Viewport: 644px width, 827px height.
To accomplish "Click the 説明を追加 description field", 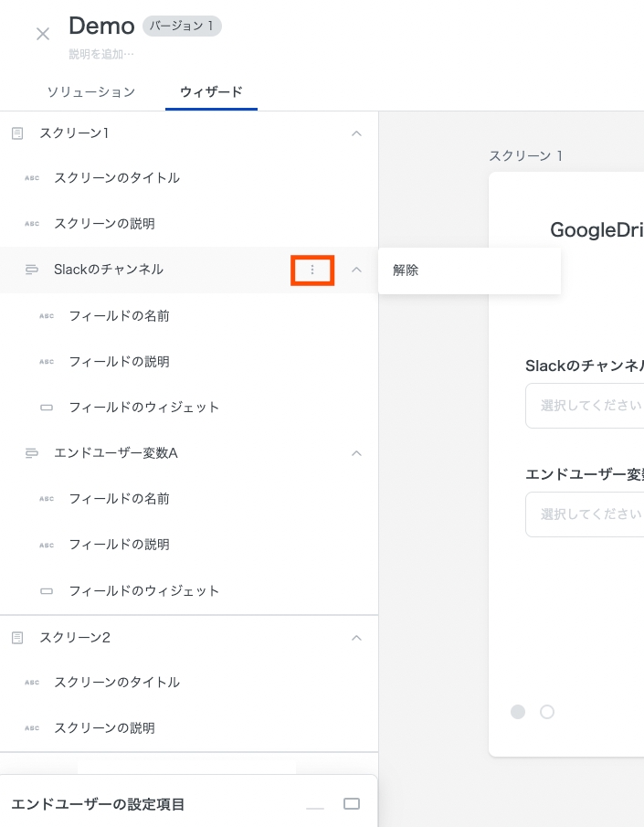I will (101, 55).
